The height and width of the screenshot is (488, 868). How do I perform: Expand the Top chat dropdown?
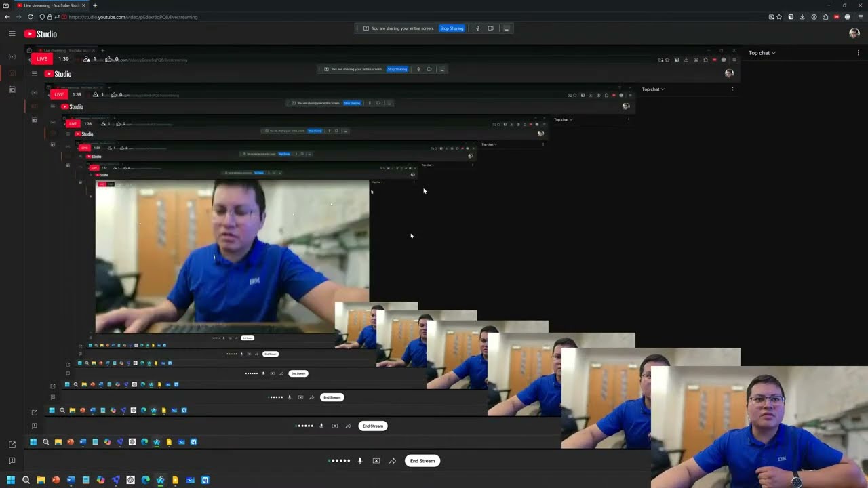click(762, 53)
